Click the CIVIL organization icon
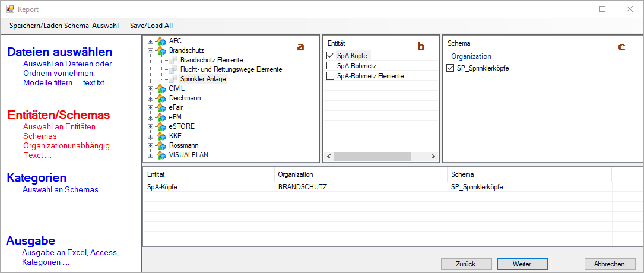This screenshot has width=644, height=273. pos(161,88)
